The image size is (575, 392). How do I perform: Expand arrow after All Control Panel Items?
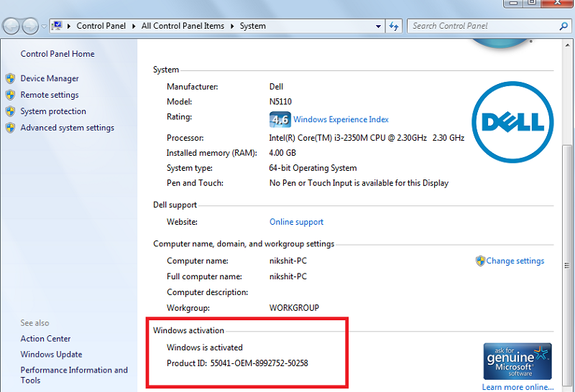232,27
